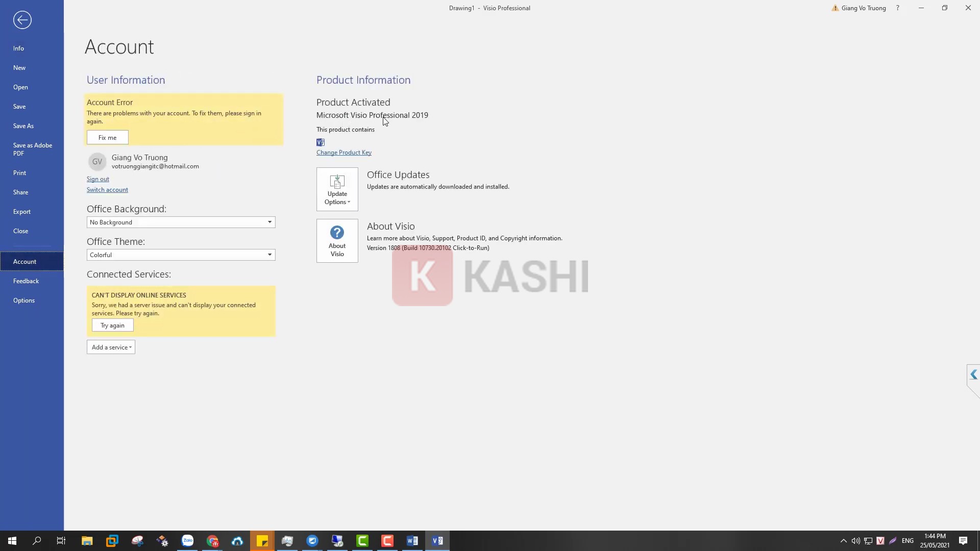This screenshot has width=980, height=551.
Task: Click the Fix me button
Action: [107, 138]
